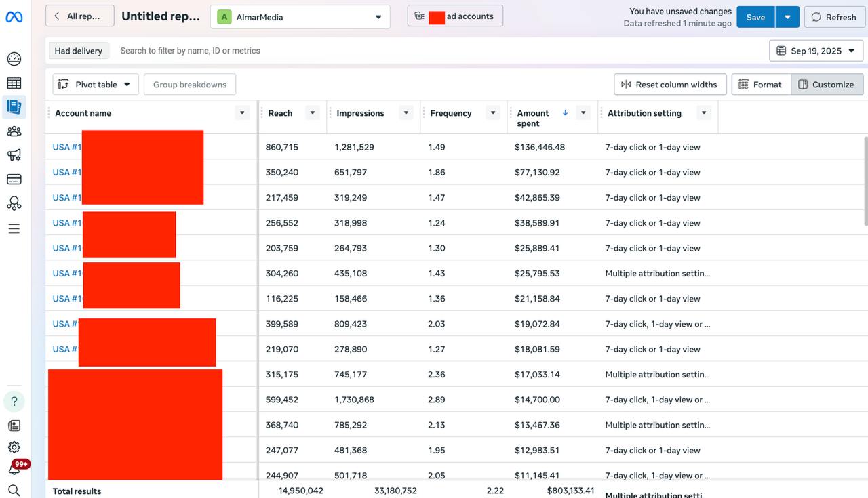Open Reach column dropdown arrow
This screenshot has width=868, height=498.
(312, 113)
